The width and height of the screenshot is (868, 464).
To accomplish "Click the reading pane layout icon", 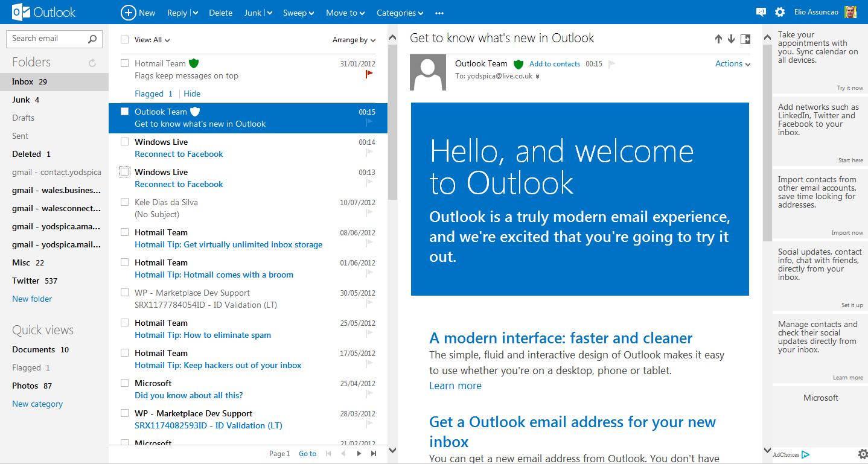I will tap(745, 39).
